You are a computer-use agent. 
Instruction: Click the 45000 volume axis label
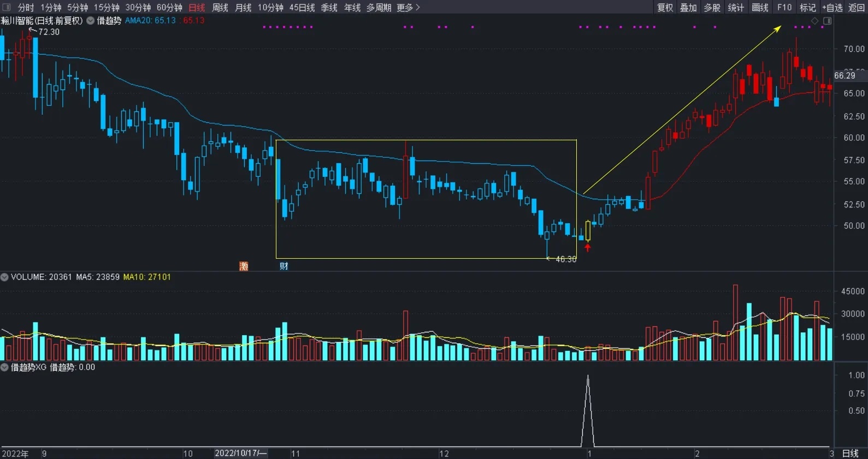[853, 291]
